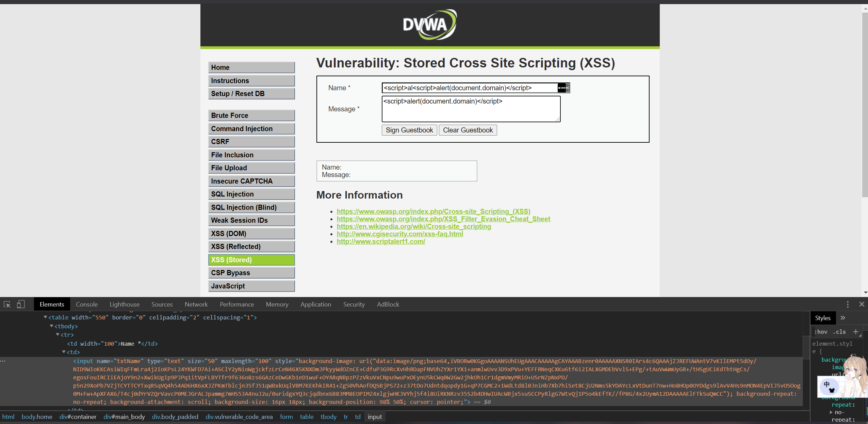Close the DevTools panel
The width and height of the screenshot is (868, 424).
(862, 304)
